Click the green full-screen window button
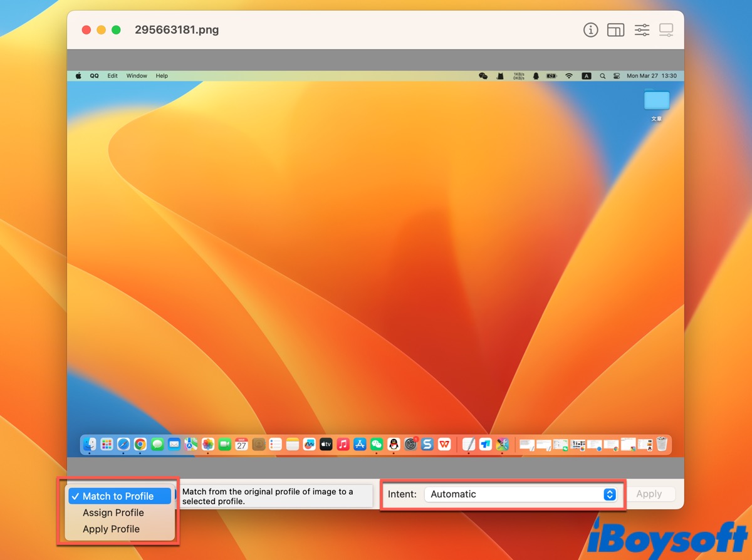 tap(117, 30)
